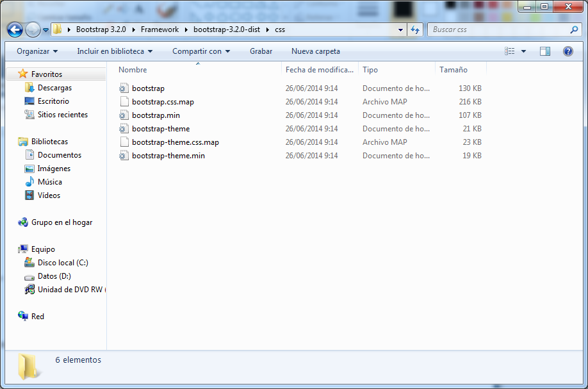Select the bootstrap-theme.min file name

tap(168, 156)
